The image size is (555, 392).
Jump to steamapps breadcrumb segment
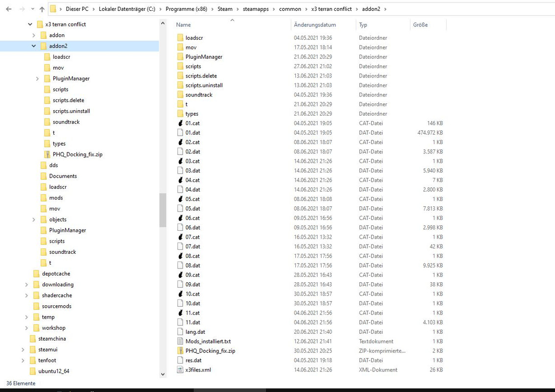(x=256, y=9)
